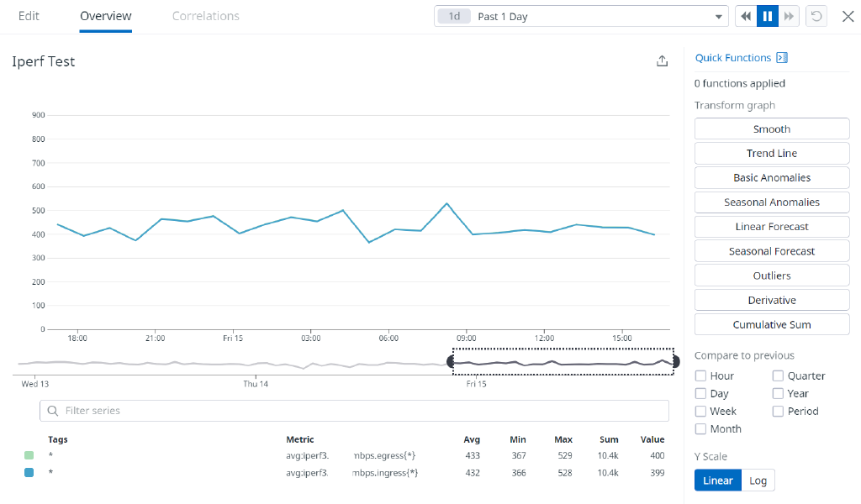Screen dimensions: 861x504
Task: Open the Quick Functions panel icon
Action: (781, 57)
